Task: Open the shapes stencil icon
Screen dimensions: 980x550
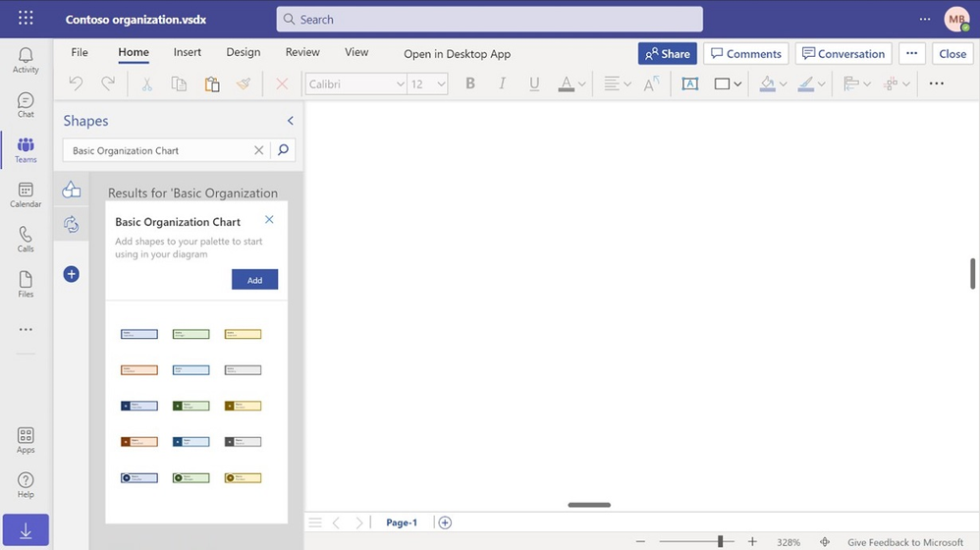Action: [x=72, y=189]
